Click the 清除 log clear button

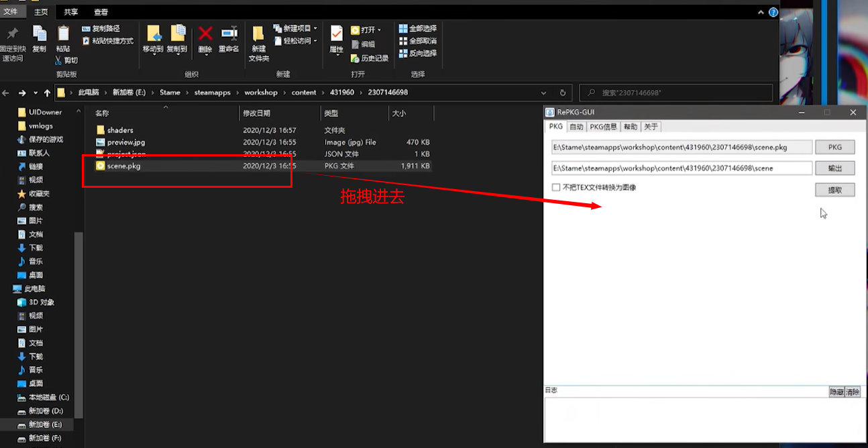tap(852, 392)
